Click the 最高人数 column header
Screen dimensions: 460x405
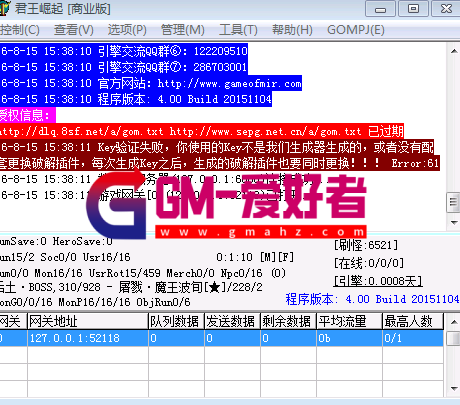413,321
